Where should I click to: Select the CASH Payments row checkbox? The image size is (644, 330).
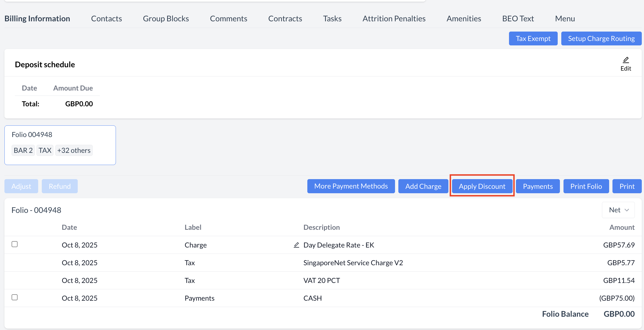pyautogui.click(x=15, y=297)
